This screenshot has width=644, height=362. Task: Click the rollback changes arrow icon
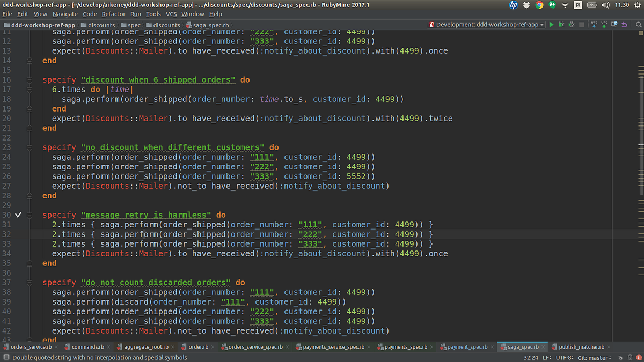tap(624, 25)
